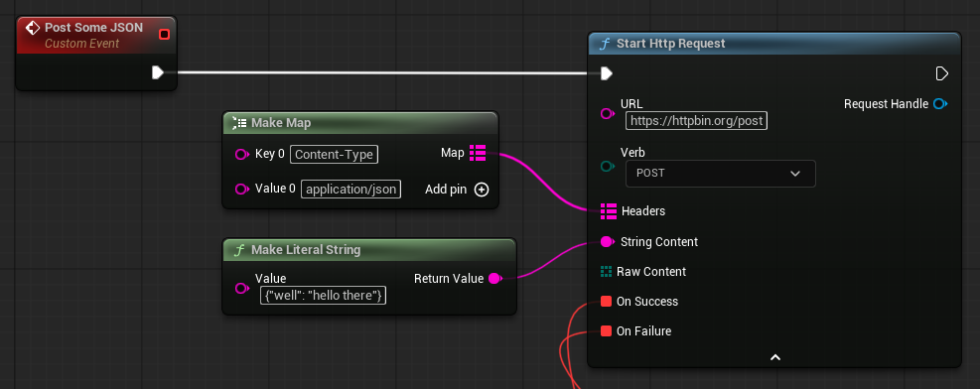Click the Request Handle output pin
The height and width of the screenshot is (389, 980).
(x=940, y=103)
